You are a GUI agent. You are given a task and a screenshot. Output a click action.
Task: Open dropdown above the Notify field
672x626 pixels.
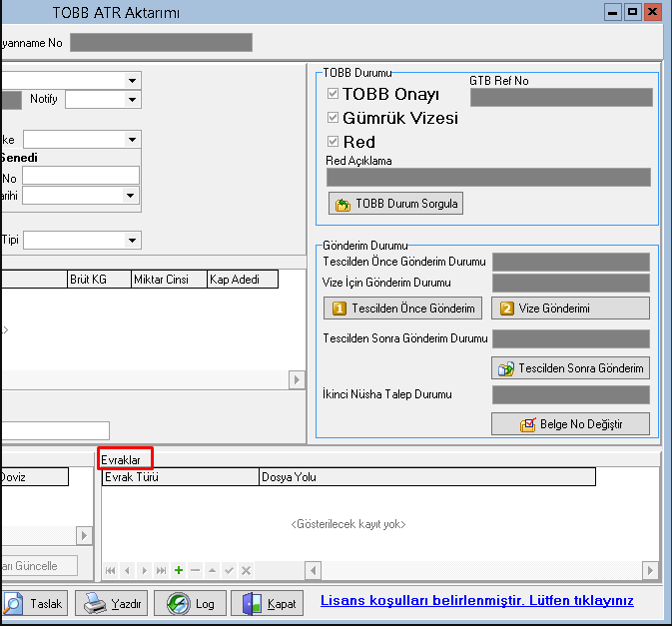click(x=132, y=81)
